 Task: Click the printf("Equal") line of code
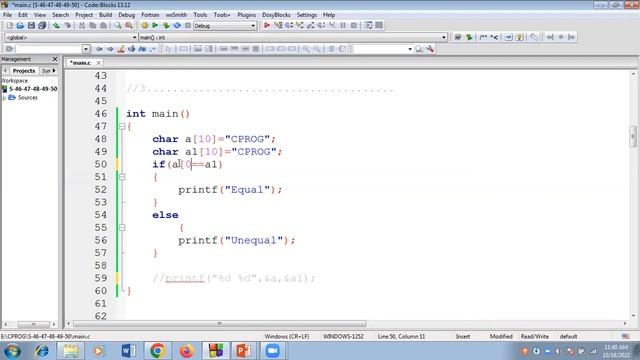(x=230, y=190)
